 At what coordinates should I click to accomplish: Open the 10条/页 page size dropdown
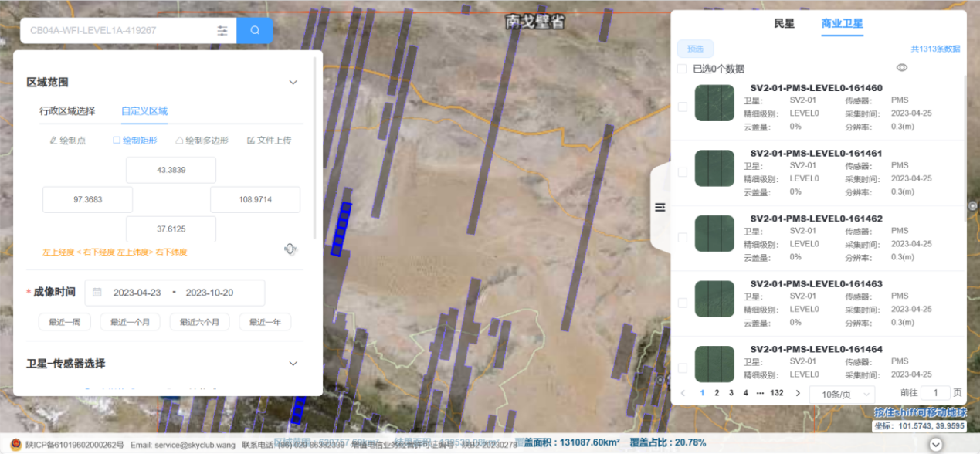pos(841,394)
